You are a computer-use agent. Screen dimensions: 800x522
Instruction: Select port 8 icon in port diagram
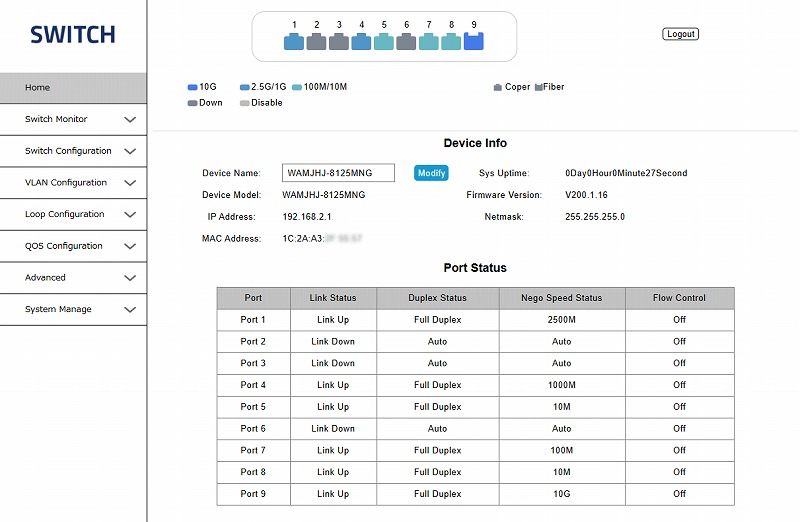[x=451, y=42]
